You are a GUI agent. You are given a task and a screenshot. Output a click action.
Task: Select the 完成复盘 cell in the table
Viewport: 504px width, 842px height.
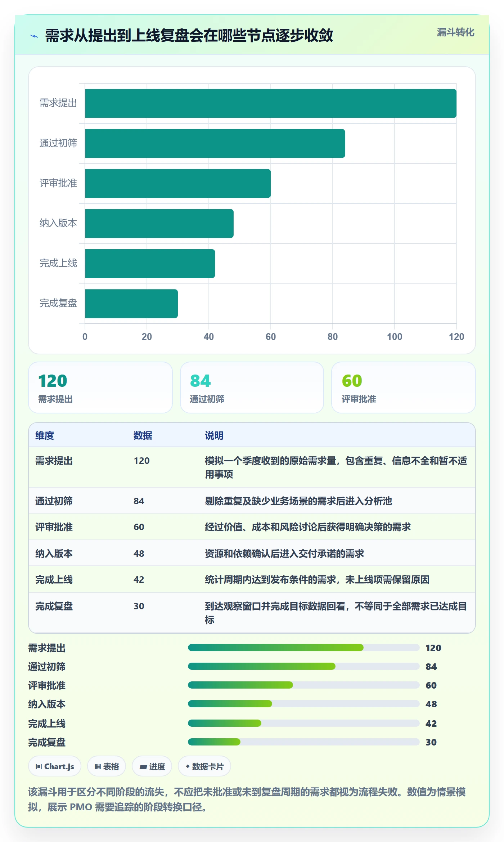point(54,606)
